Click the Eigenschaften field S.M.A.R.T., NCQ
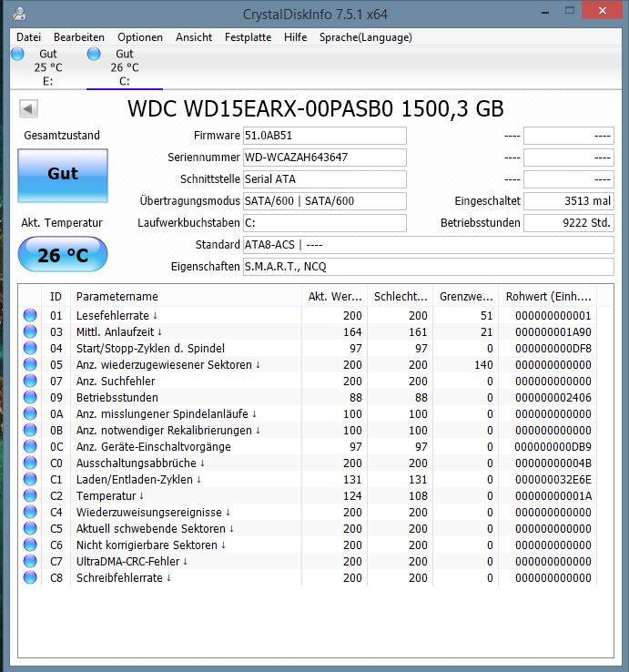 tap(428, 267)
